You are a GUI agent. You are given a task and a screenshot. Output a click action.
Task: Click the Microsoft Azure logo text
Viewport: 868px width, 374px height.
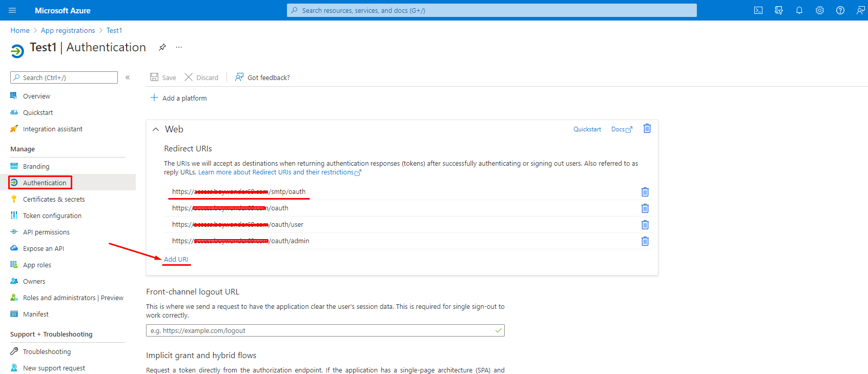click(x=63, y=10)
